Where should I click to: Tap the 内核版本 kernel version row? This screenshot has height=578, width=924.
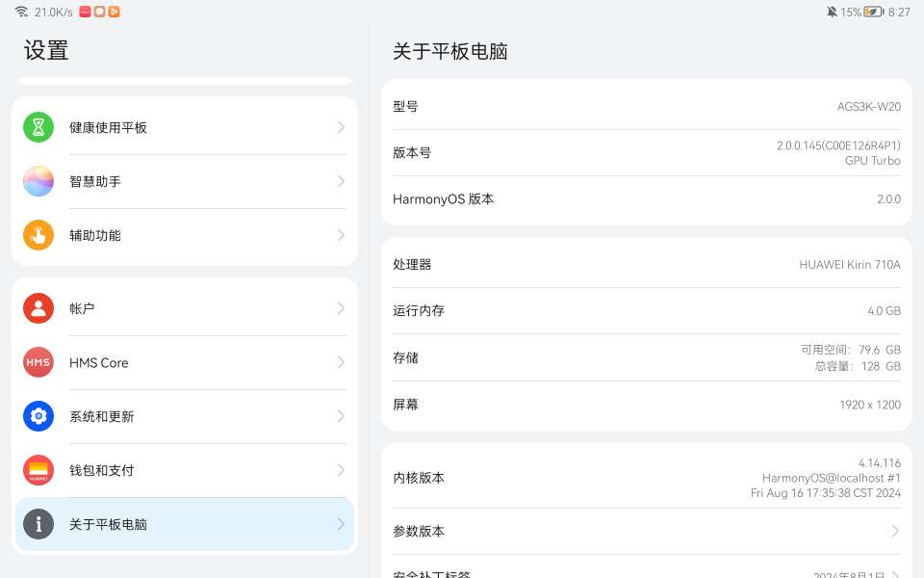646,478
